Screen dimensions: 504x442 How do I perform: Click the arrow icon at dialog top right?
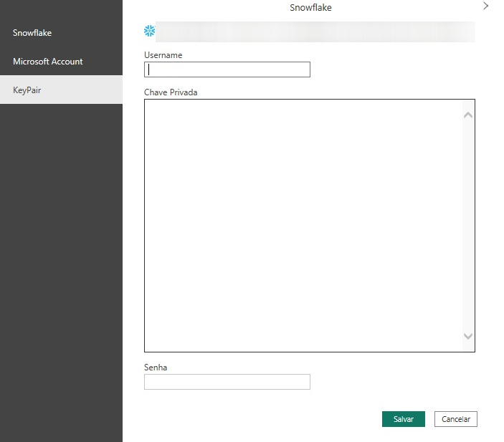click(x=485, y=6)
